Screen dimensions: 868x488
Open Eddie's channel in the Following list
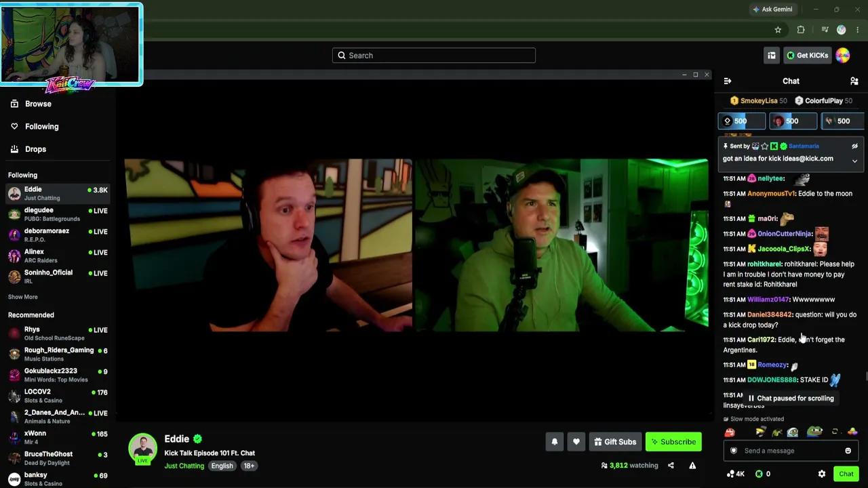coord(58,194)
